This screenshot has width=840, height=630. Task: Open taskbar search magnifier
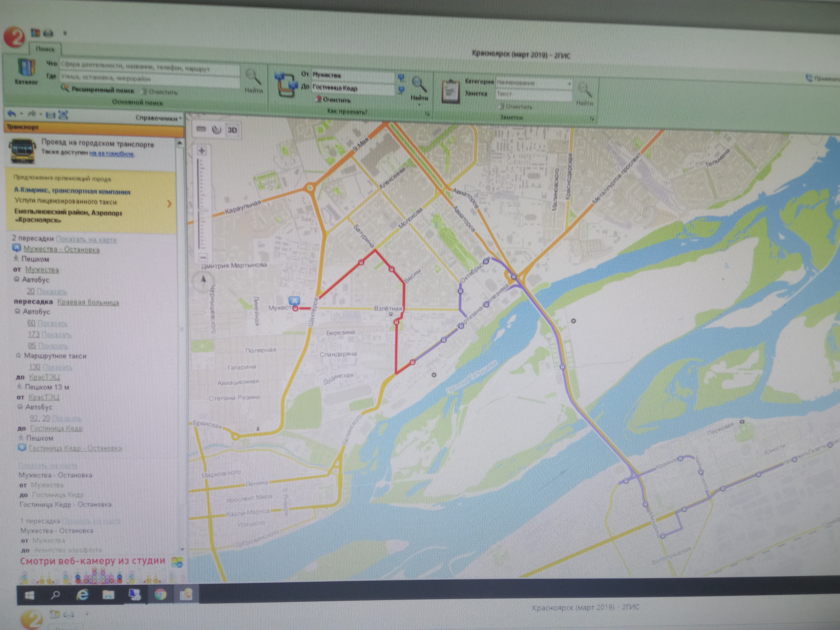56,595
